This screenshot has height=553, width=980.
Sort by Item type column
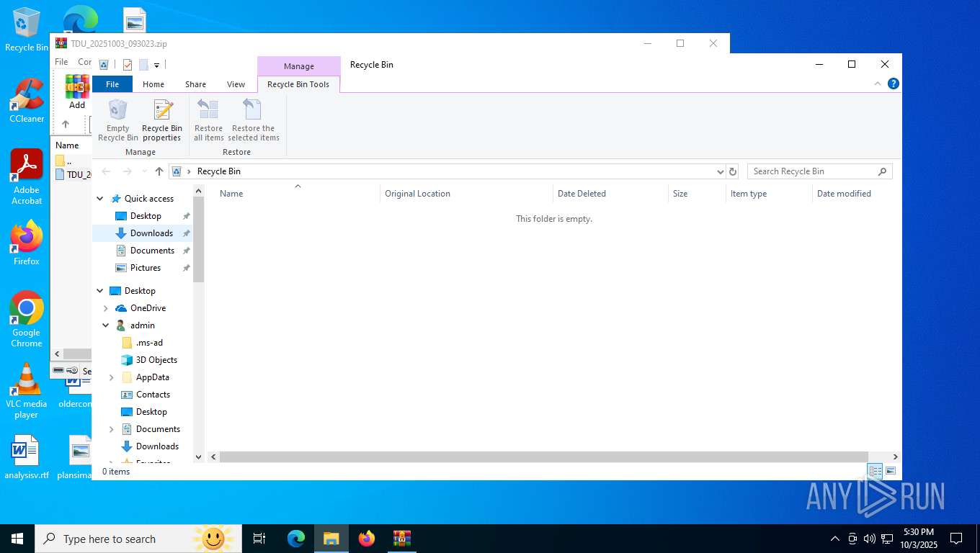pos(769,194)
